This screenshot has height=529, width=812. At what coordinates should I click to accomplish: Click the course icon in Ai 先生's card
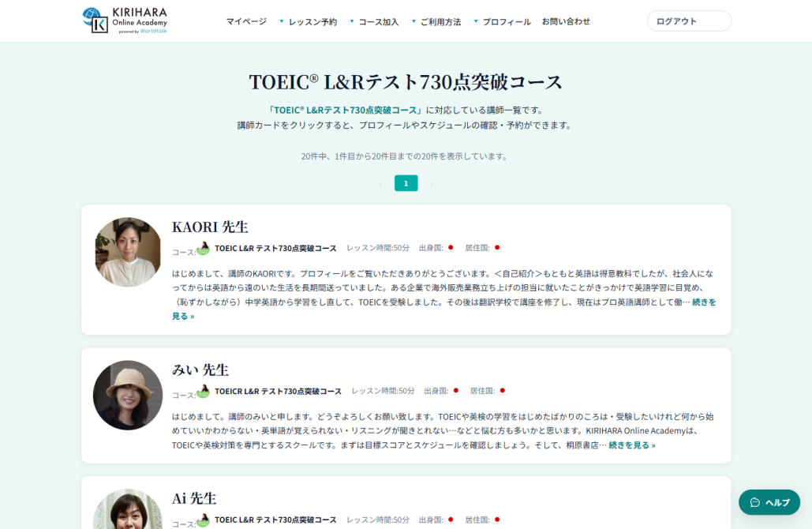coord(203,520)
